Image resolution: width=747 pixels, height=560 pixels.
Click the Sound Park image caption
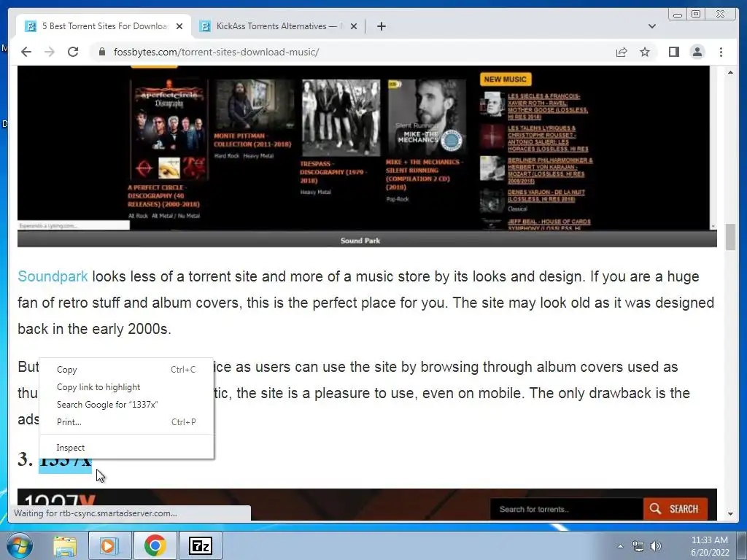click(x=360, y=241)
